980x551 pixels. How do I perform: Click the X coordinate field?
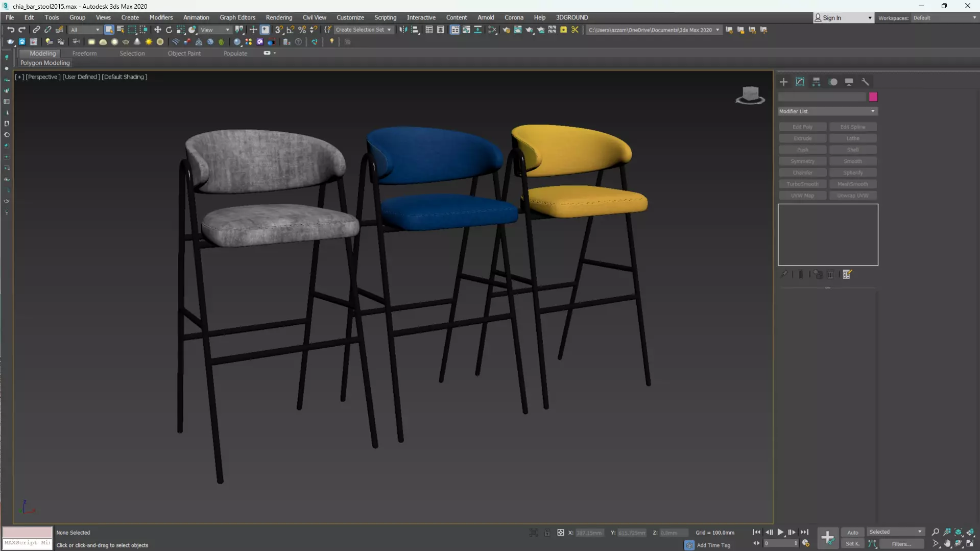(589, 533)
